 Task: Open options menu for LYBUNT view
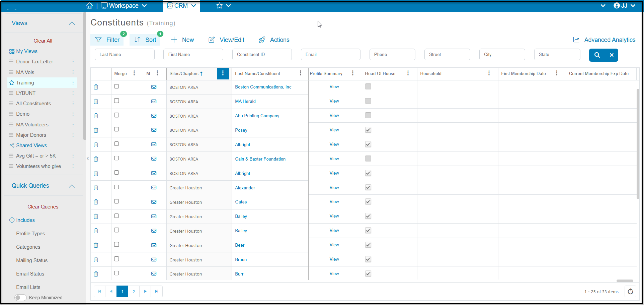pos(73,93)
